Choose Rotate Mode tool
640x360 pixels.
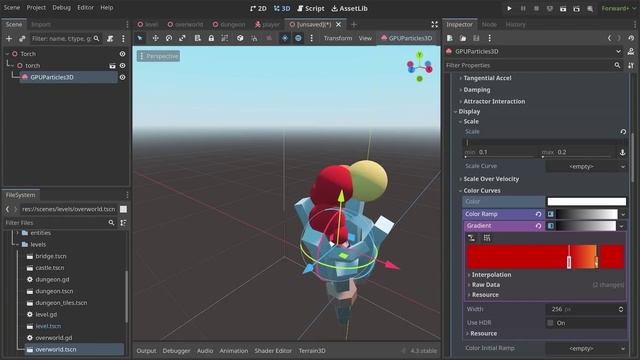[x=169, y=38]
